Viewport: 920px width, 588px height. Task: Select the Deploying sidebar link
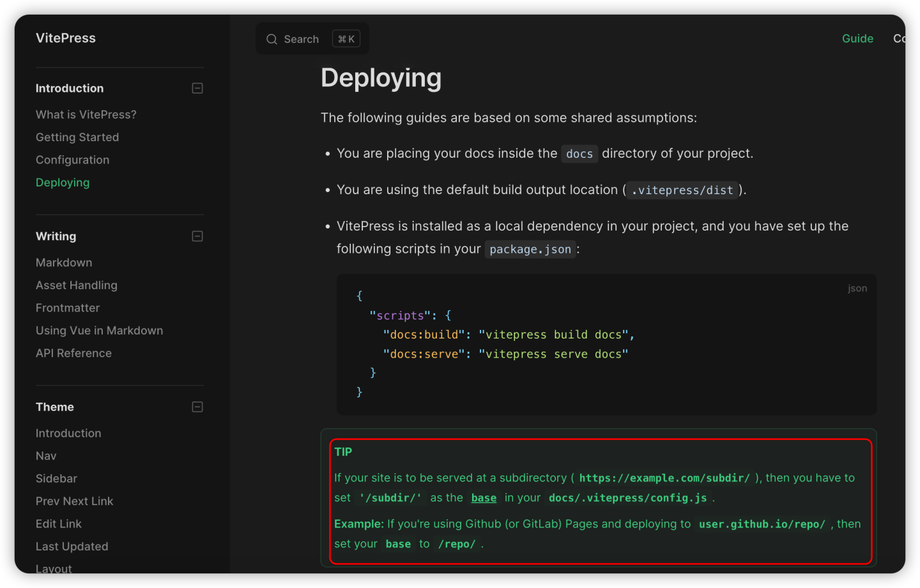pyautogui.click(x=63, y=183)
